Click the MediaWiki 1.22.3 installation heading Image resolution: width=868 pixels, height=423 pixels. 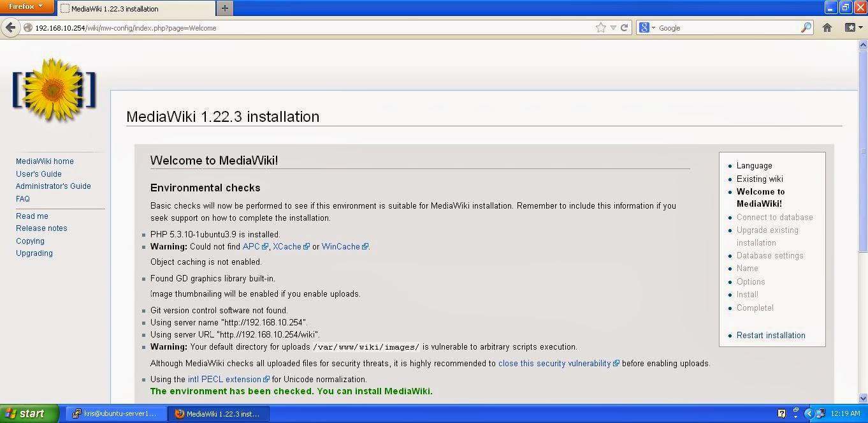[x=222, y=117]
